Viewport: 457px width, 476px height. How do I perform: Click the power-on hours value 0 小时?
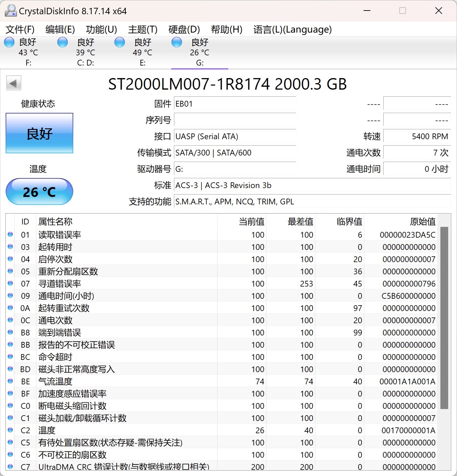[x=417, y=169]
